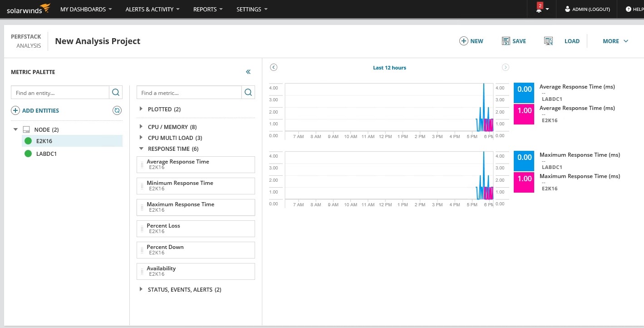Image resolution: width=644 pixels, height=328 pixels.
Task: Click the Load project icon
Action: pyautogui.click(x=548, y=41)
